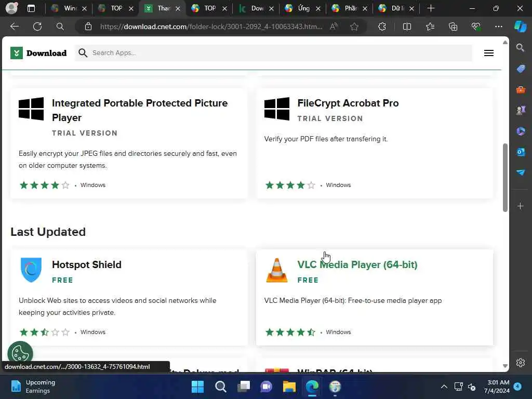
Task: Switch to the first 'Win' tab
Action: click(69, 8)
